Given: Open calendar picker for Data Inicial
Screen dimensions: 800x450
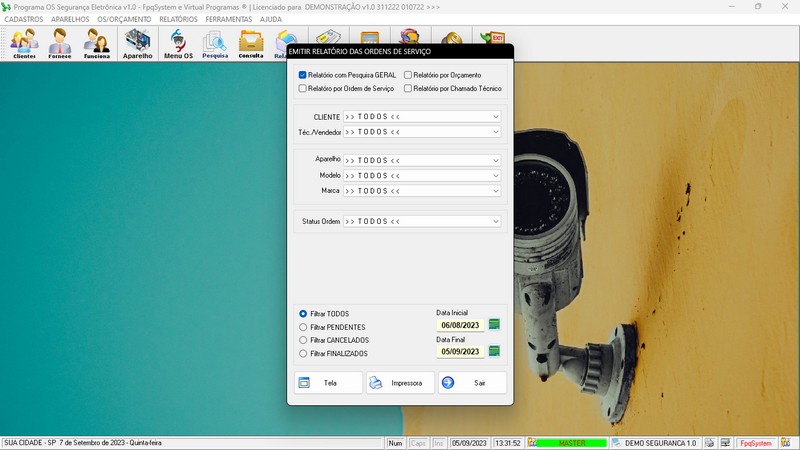Looking at the screenshot, I should tap(494, 324).
